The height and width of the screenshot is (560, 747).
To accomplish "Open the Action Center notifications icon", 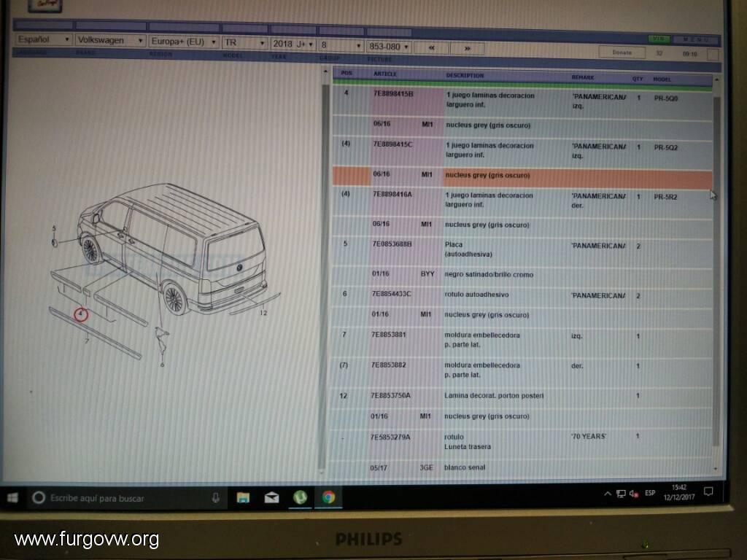I will tap(708, 491).
